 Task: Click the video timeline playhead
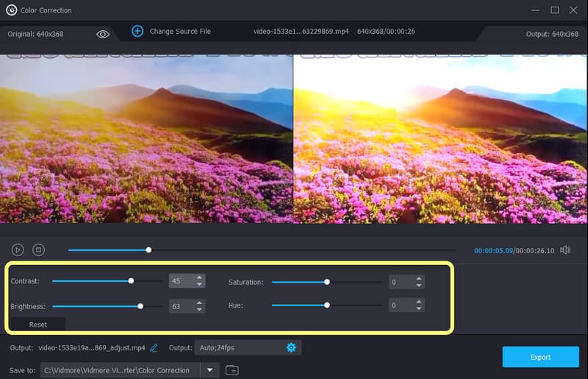pos(148,250)
